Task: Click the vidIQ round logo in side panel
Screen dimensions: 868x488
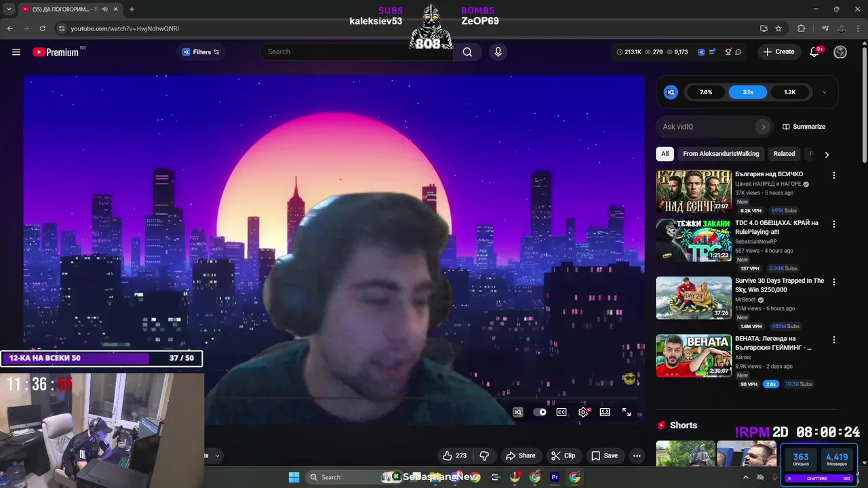Action: [671, 92]
